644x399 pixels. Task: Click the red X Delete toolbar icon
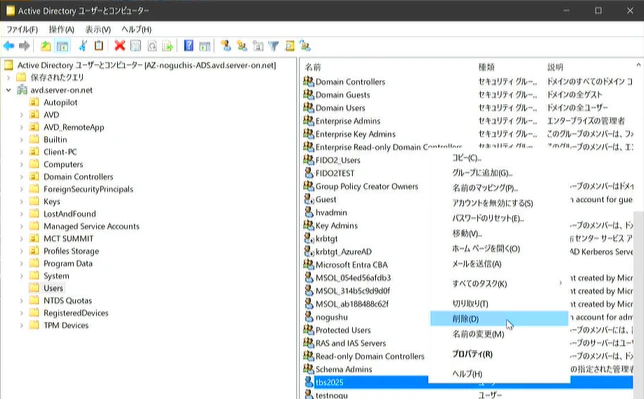coord(120,46)
